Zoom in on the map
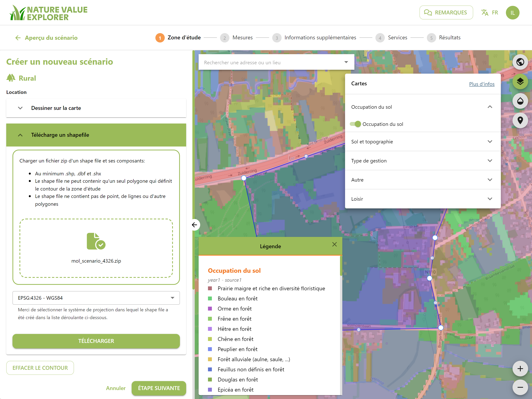The height and width of the screenshot is (399, 532). click(x=520, y=368)
